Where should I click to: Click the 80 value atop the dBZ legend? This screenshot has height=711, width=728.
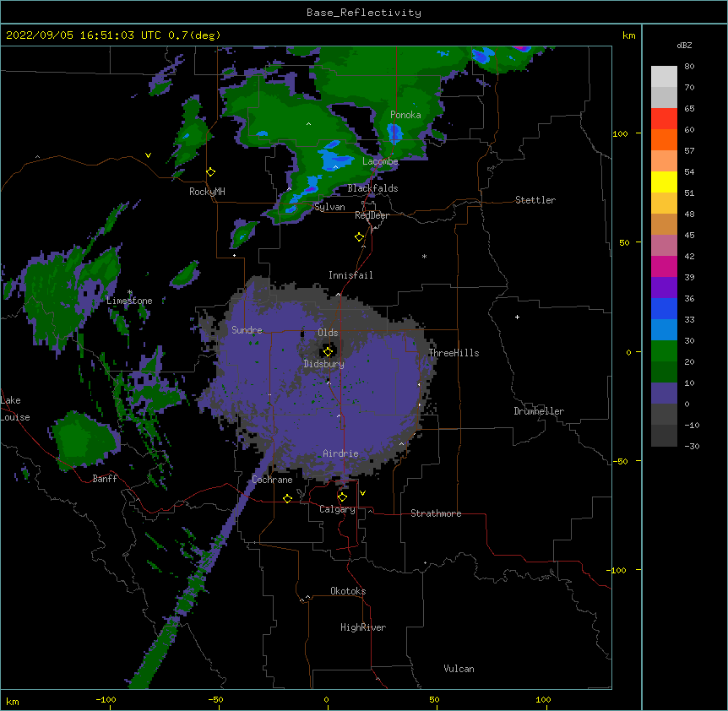tap(689, 67)
